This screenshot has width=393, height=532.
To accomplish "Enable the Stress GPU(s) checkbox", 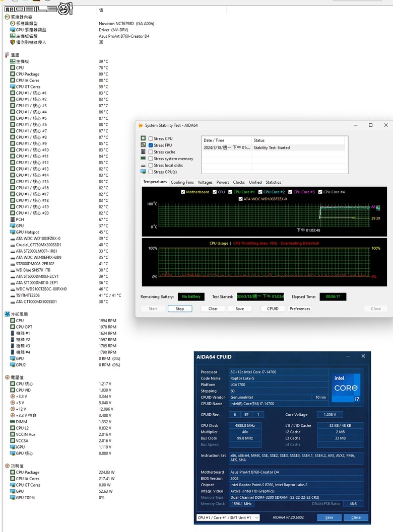I will click(151, 172).
